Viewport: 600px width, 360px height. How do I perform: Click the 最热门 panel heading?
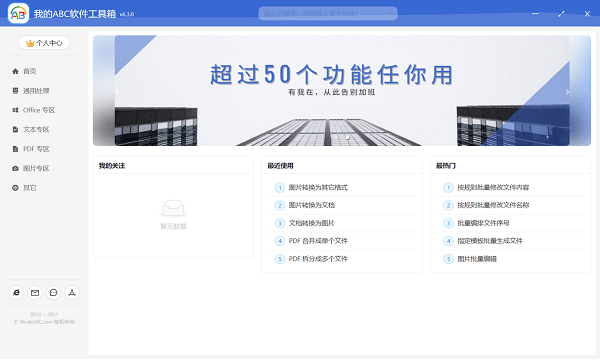pyautogui.click(x=445, y=166)
